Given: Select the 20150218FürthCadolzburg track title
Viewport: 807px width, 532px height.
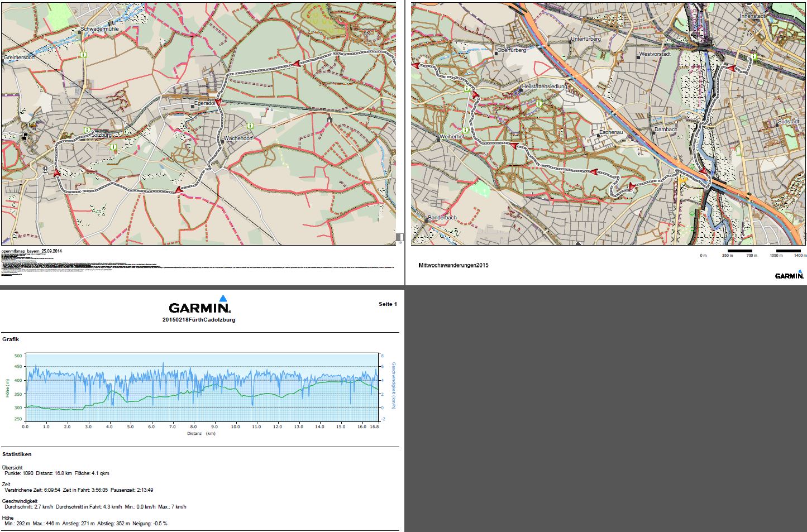Looking at the screenshot, I should click(x=199, y=320).
